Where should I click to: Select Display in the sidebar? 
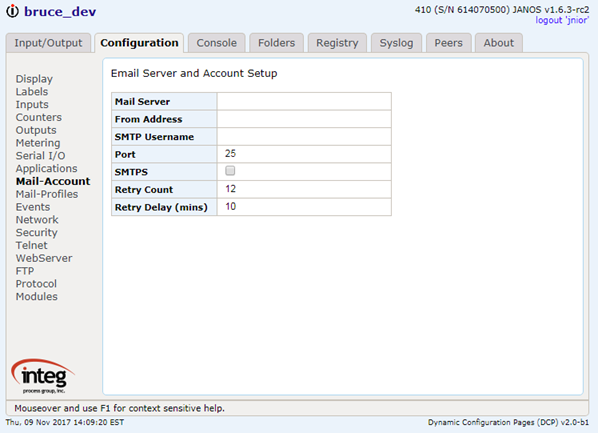[x=34, y=79]
